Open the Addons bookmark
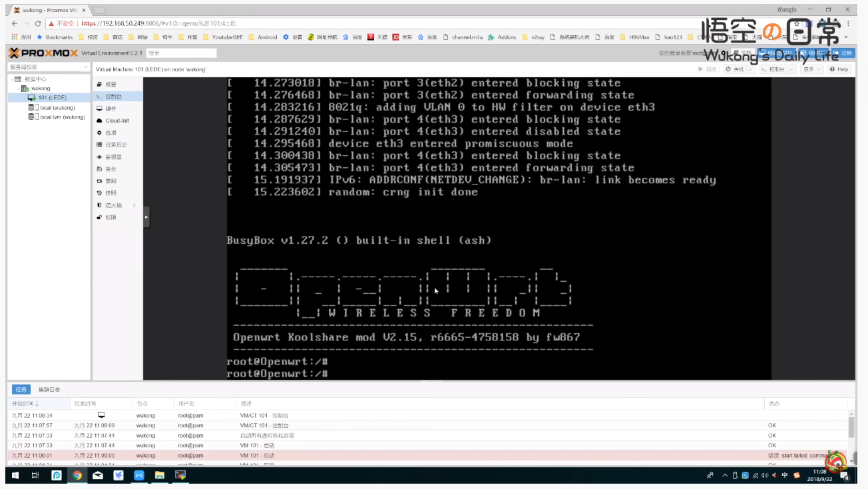This screenshot has width=868, height=489. 502,37
